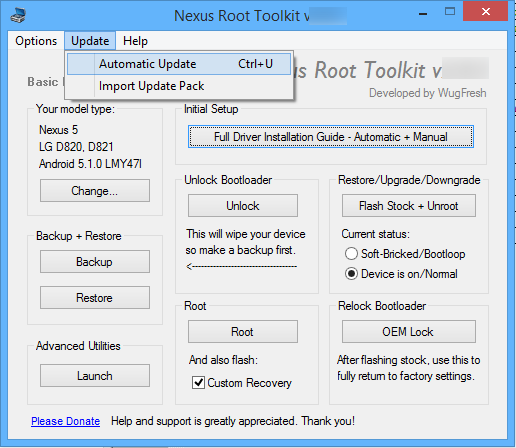This screenshot has height=448, width=516.
Task: Open the Options menu
Action: click(36, 41)
